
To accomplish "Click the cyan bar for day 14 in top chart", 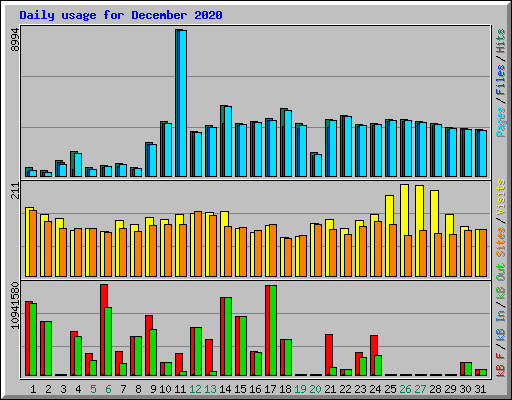I will [x=228, y=141].
